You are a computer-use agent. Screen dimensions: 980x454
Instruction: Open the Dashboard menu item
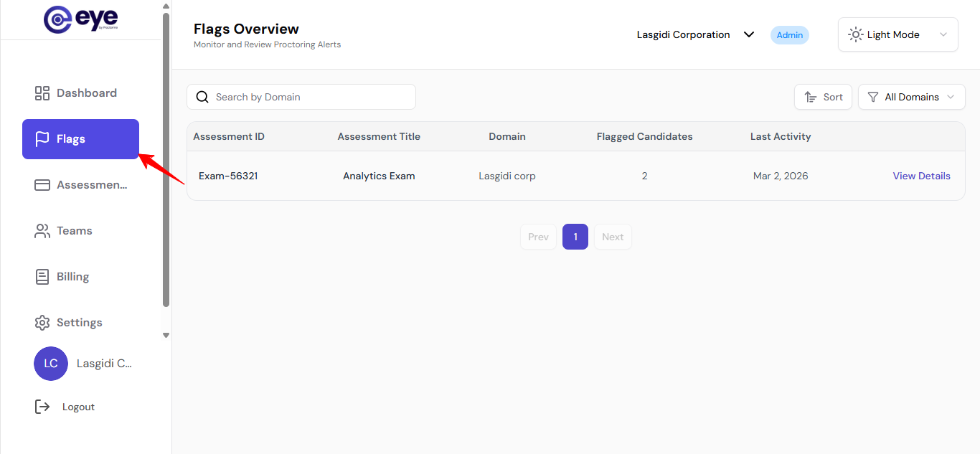click(x=80, y=93)
